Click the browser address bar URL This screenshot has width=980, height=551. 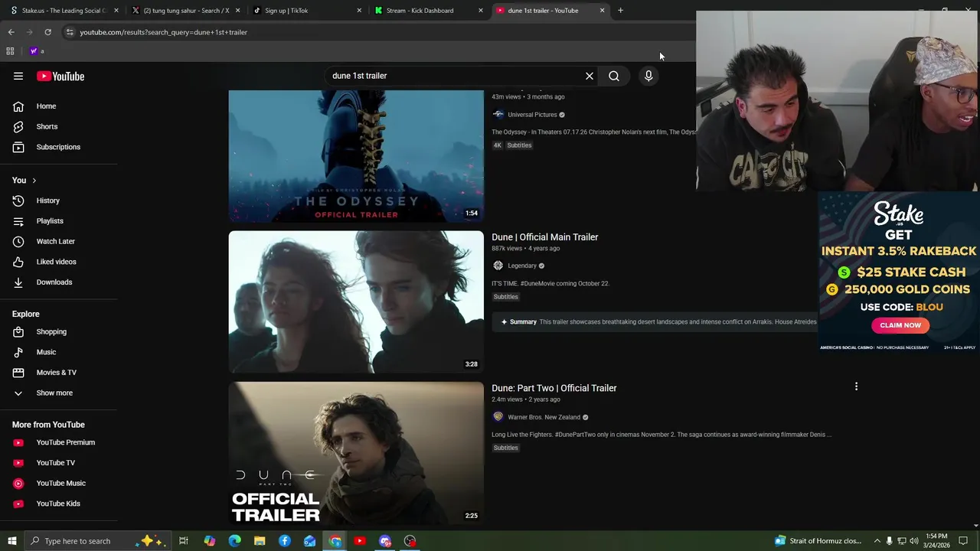point(163,32)
